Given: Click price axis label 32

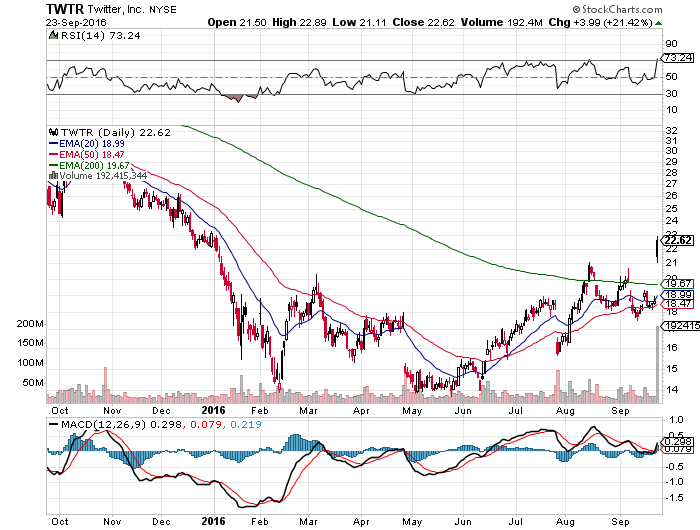Looking at the screenshot, I should [x=671, y=130].
